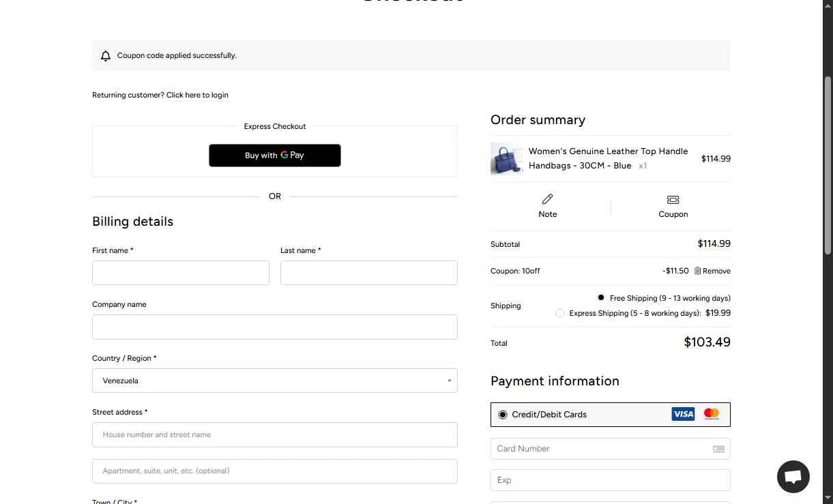Click the card icon in Card Number field
Screen dimensions: 833x504
pos(718,449)
